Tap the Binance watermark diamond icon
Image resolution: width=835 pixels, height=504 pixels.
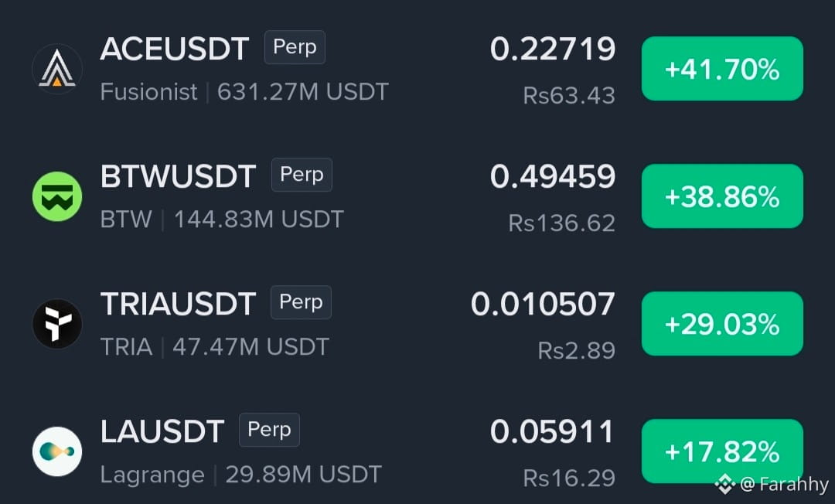point(724,484)
